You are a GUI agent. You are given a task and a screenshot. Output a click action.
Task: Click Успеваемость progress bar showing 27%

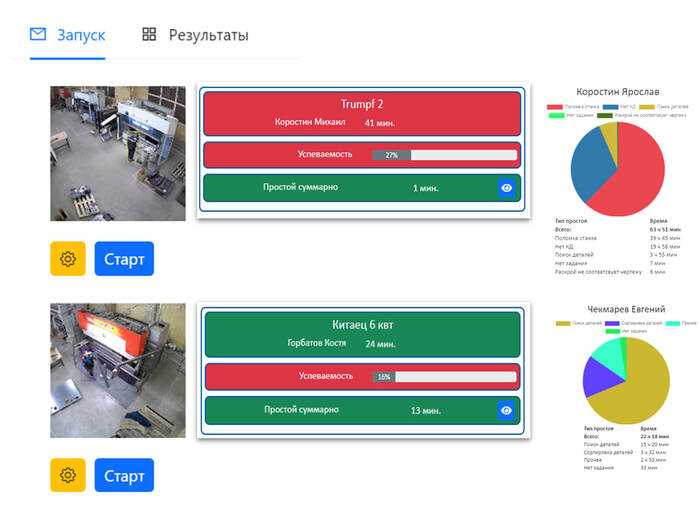tap(444, 155)
